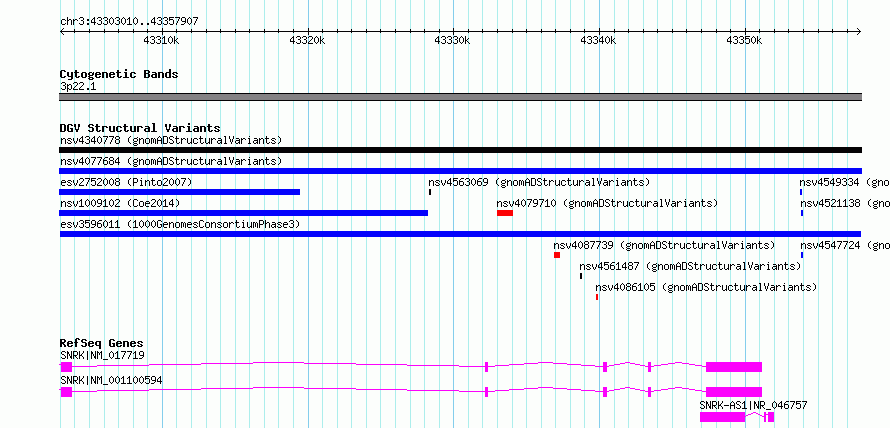Click the 43330k ruler tick label
This screenshot has height=428, width=890.
tap(452, 41)
